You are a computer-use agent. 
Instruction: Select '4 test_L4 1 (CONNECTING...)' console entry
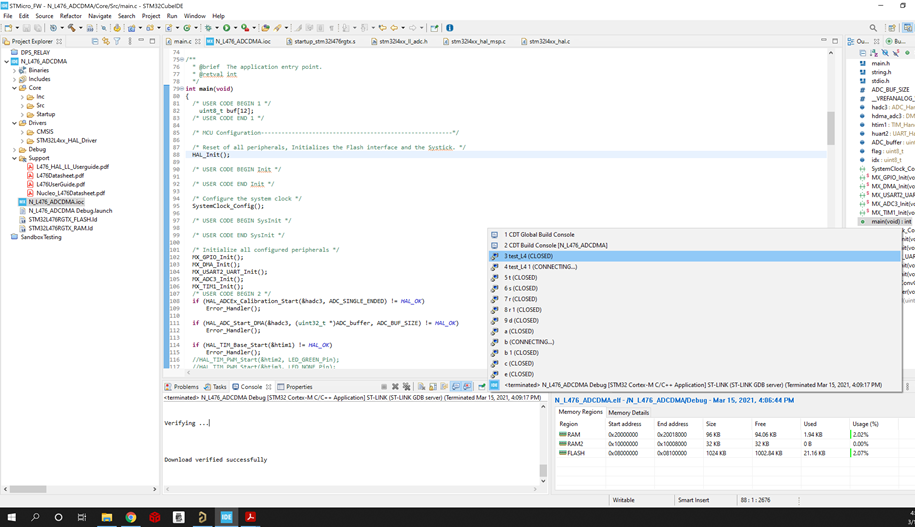coord(694,267)
